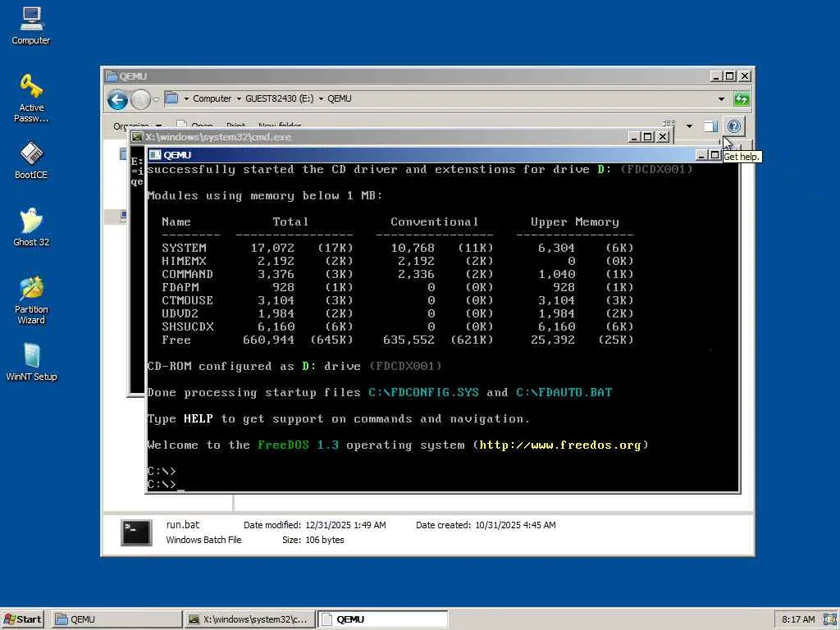Switch to the cmd.exe taskbar button

(249, 619)
